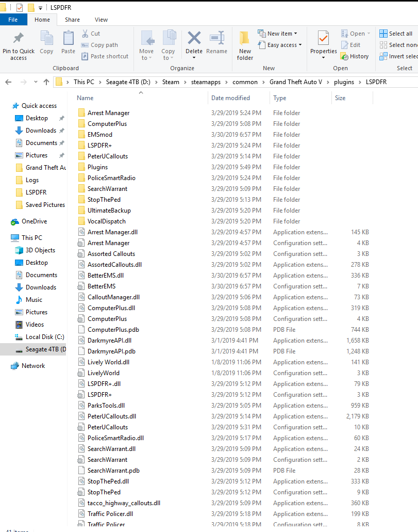The height and width of the screenshot is (532, 418).
Task: Click Select none command
Action: [399, 45]
